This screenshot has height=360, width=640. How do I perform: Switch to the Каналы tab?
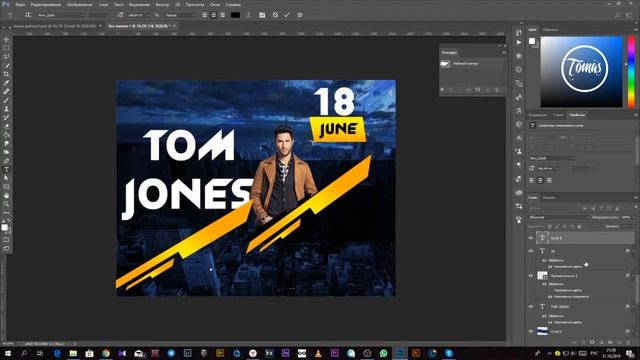[549, 198]
